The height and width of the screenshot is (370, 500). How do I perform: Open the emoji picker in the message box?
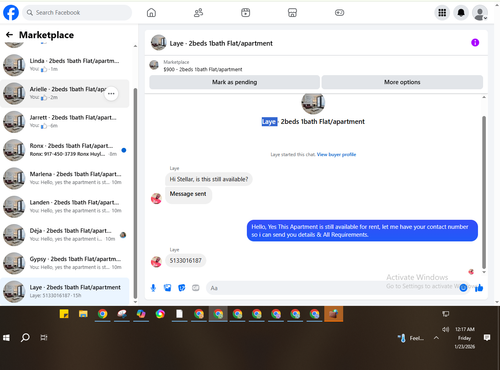463,288
